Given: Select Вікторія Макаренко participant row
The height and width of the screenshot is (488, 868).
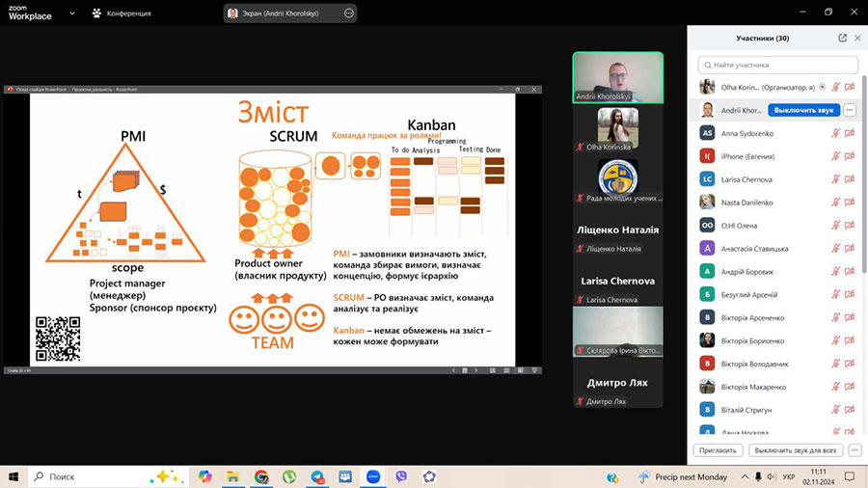Looking at the screenshot, I should point(777,387).
